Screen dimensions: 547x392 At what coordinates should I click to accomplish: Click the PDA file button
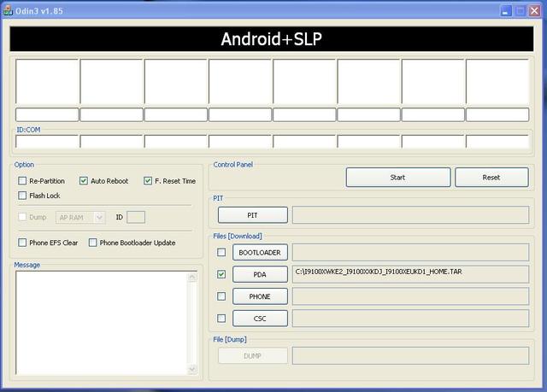click(x=260, y=275)
